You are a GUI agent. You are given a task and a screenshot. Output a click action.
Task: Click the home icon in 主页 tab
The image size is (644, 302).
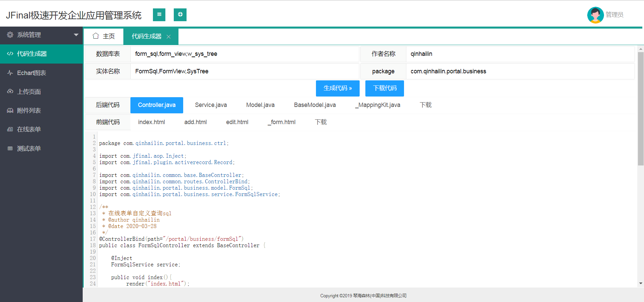tap(96, 36)
